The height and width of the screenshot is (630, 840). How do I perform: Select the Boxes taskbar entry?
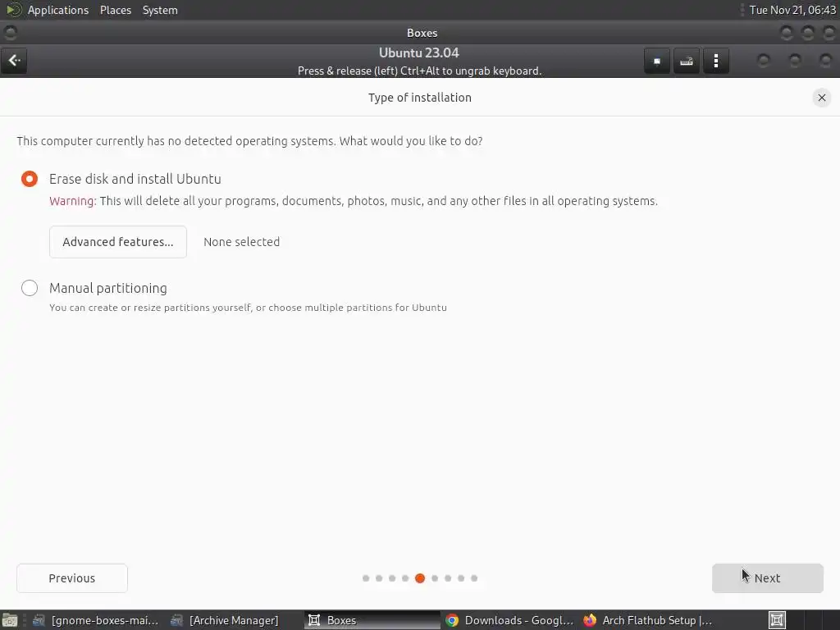(x=372, y=620)
